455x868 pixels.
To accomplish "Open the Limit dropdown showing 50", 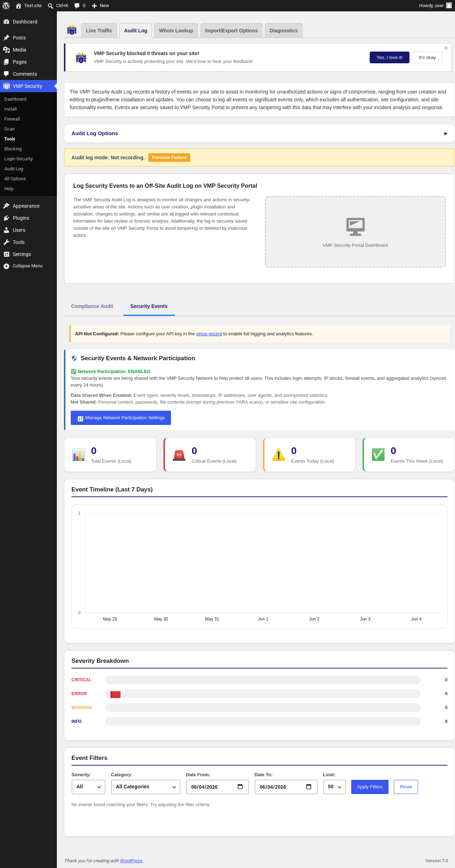I will (334, 787).
